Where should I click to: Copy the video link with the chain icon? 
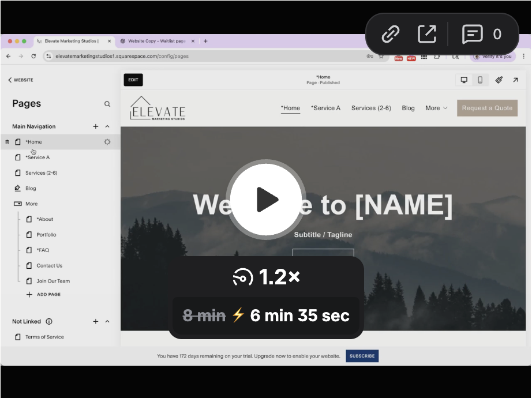[391, 34]
